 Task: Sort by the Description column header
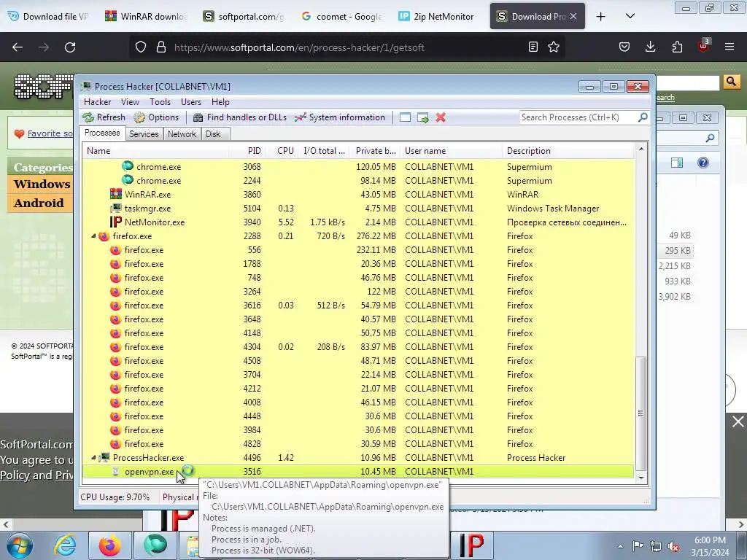coord(568,151)
